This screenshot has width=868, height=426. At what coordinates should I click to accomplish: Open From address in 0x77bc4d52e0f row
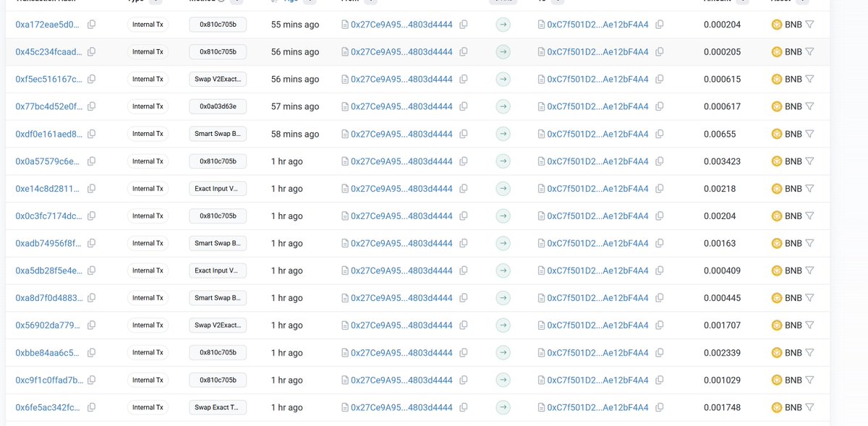coord(401,106)
